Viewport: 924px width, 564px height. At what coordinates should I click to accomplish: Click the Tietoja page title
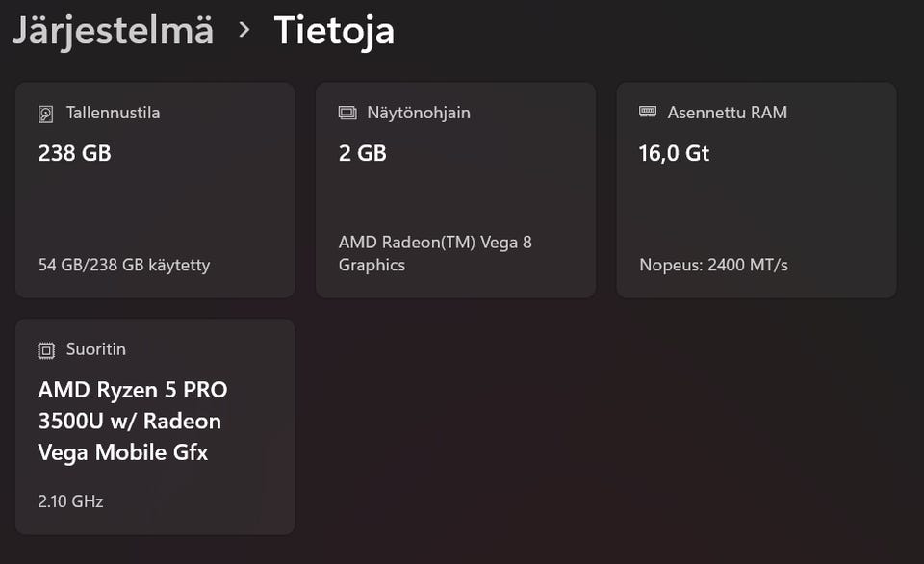point(334,30)
